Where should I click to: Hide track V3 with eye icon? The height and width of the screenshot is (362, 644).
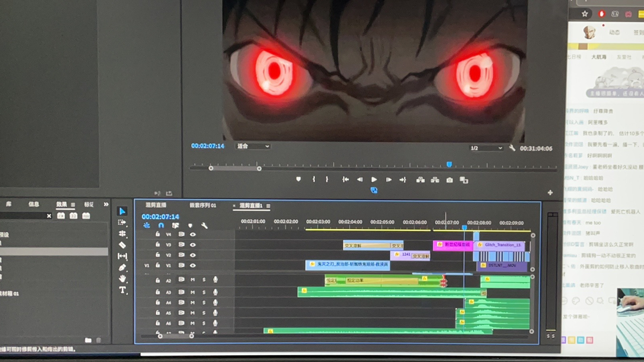click(193, 245)
